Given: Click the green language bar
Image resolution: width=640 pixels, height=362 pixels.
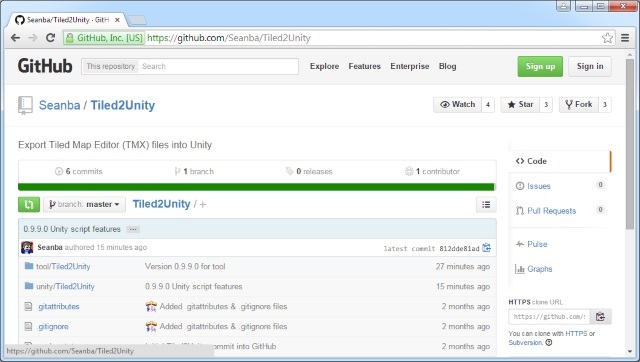Looking at the screenshot, I should click(256, 187).
